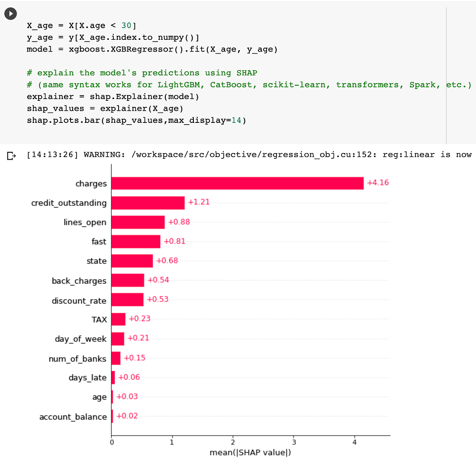Image resolution: width=476 pixels, height=472 pixels.
Task: Click the x-axis tick label '2'
Action: pos(233,442)
